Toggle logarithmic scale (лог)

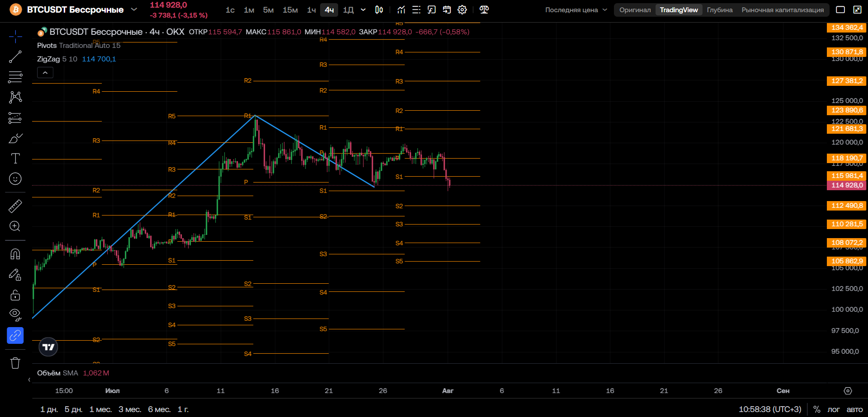(834, 409)
